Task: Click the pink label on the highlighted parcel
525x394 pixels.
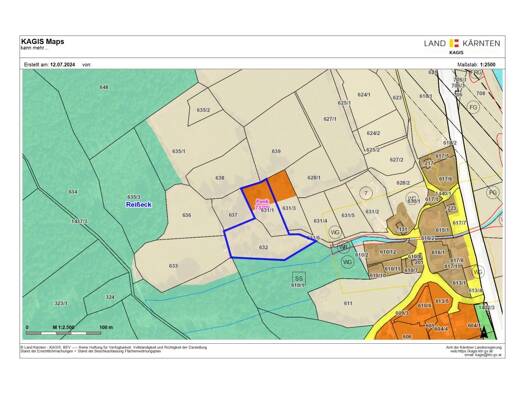Action: 262,204
